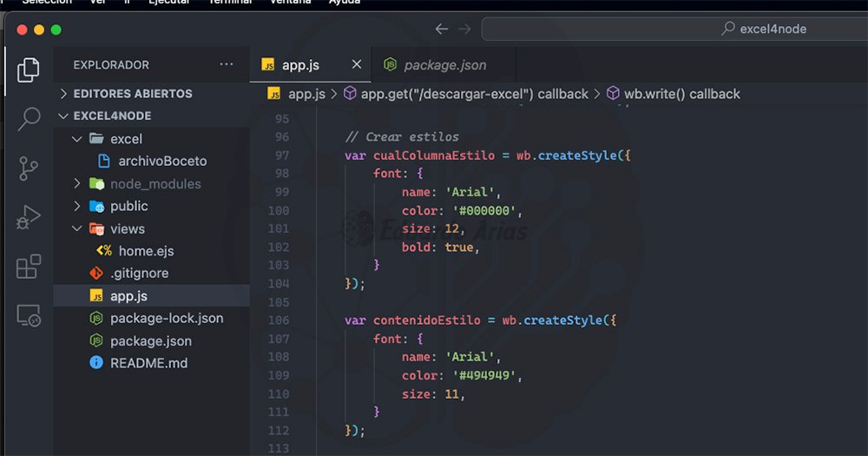This screenshot has width=868, height=456.
Task: Click the node_modules folder icon
Action: click(96, 183)
